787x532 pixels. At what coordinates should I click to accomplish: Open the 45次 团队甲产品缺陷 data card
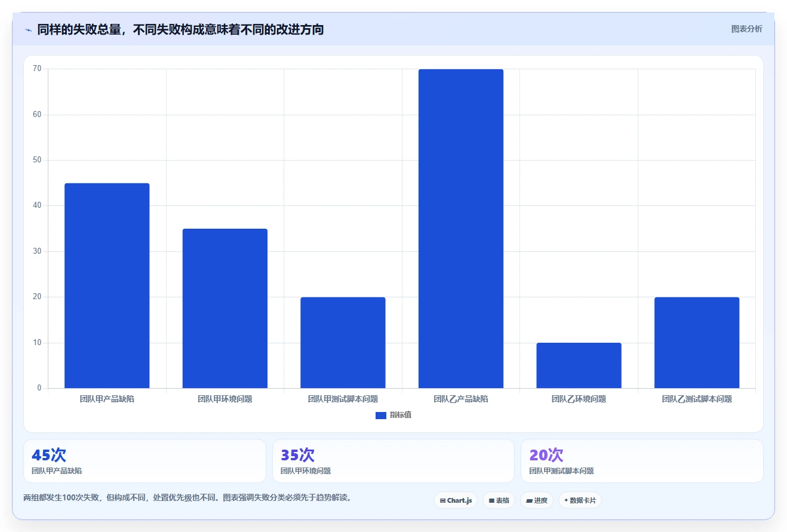click(145, 461)
